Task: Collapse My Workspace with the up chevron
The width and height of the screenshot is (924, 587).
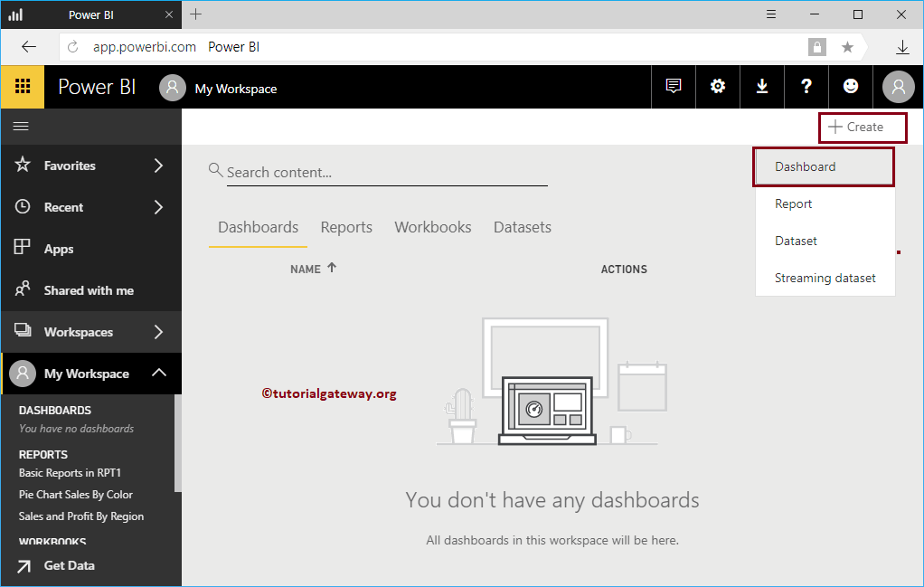Action: click(x=159, y=373)
